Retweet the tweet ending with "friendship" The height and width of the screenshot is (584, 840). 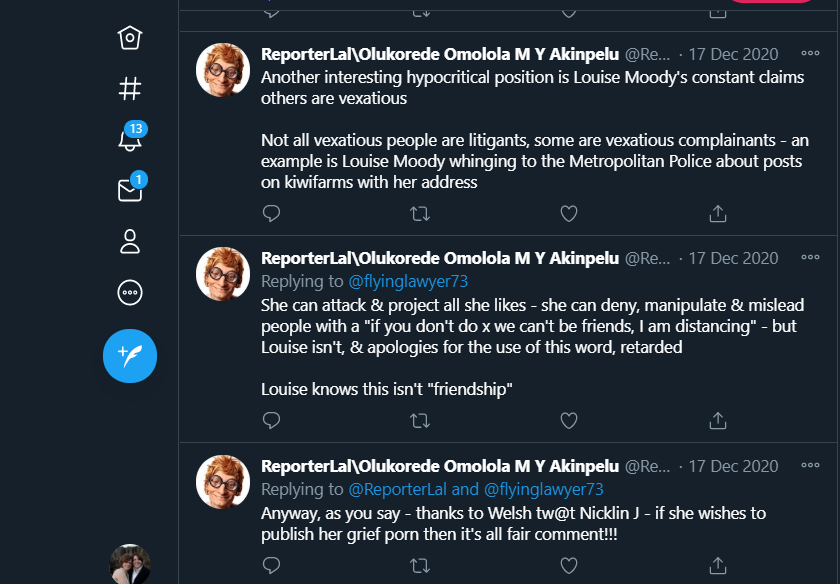coord(420,420)
